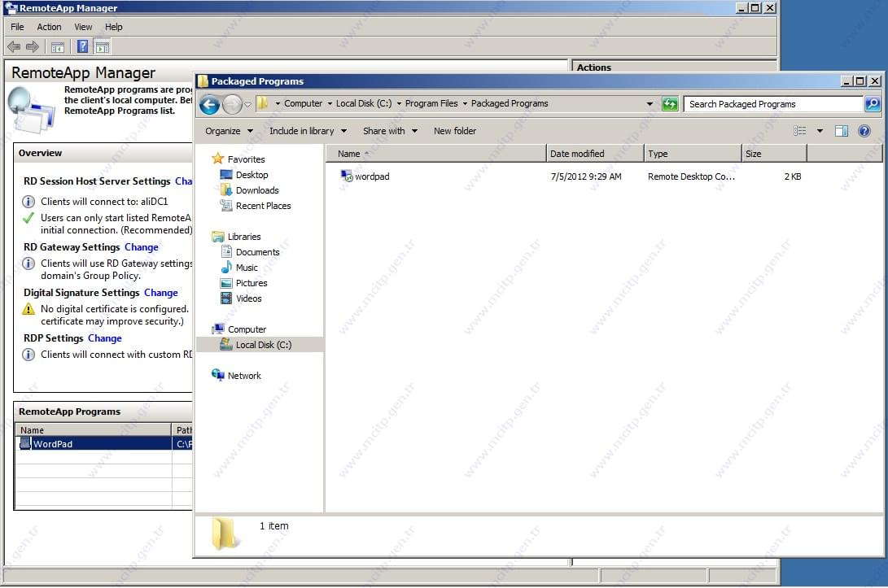This screenshot has height=588, width=888.
Task: Open Downloads in navigation pane
Action: click(256, 190)
